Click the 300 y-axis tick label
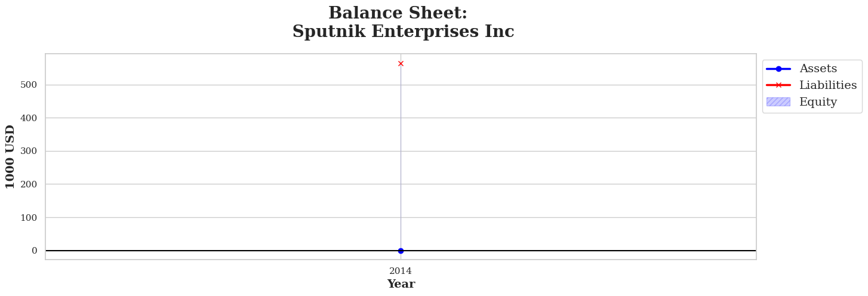 tap(29, 151)
